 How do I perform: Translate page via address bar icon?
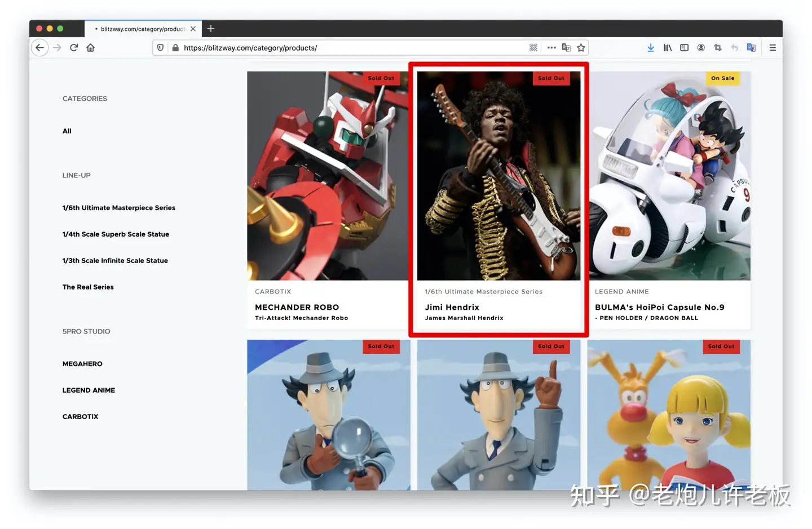pos(566,48)
